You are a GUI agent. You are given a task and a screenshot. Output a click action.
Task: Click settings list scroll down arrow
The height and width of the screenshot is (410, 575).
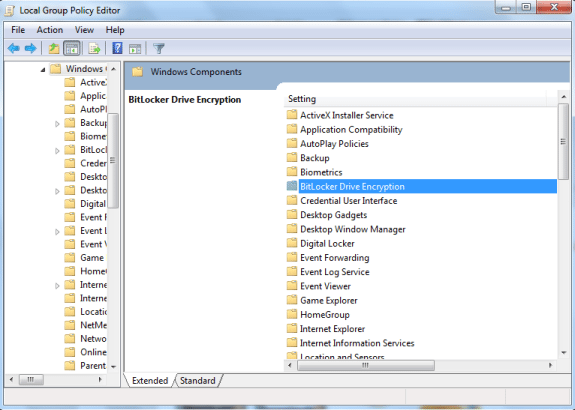coord(564,353)
